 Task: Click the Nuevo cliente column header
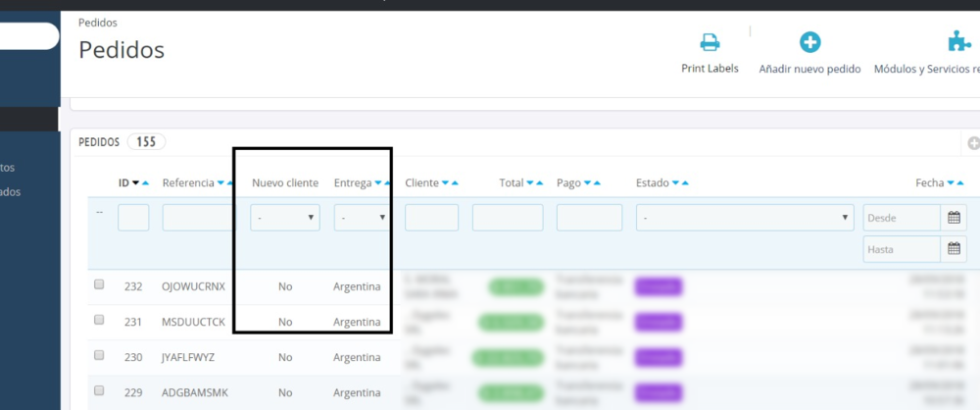click(x=285, y=182)
